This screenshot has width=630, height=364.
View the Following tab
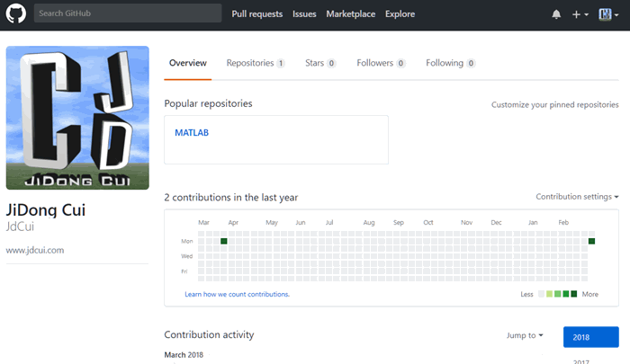(450, 63)
